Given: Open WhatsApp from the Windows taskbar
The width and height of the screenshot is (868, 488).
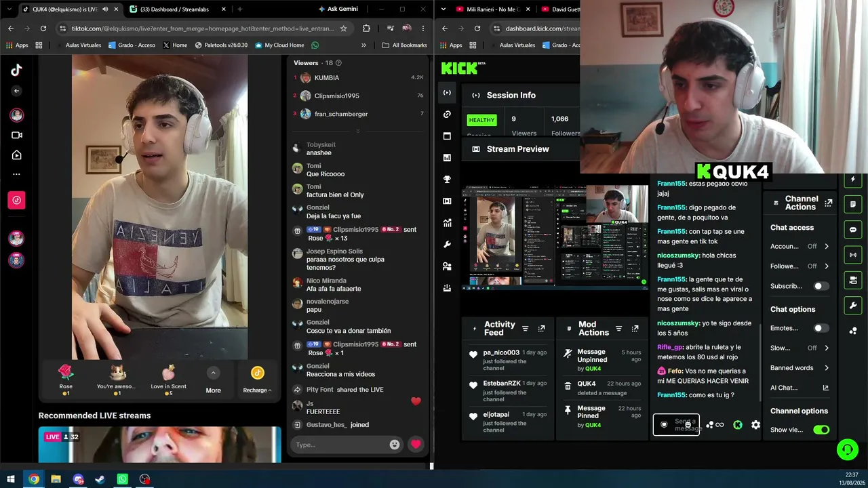Looking at the screenshot, I should (122, 479).
